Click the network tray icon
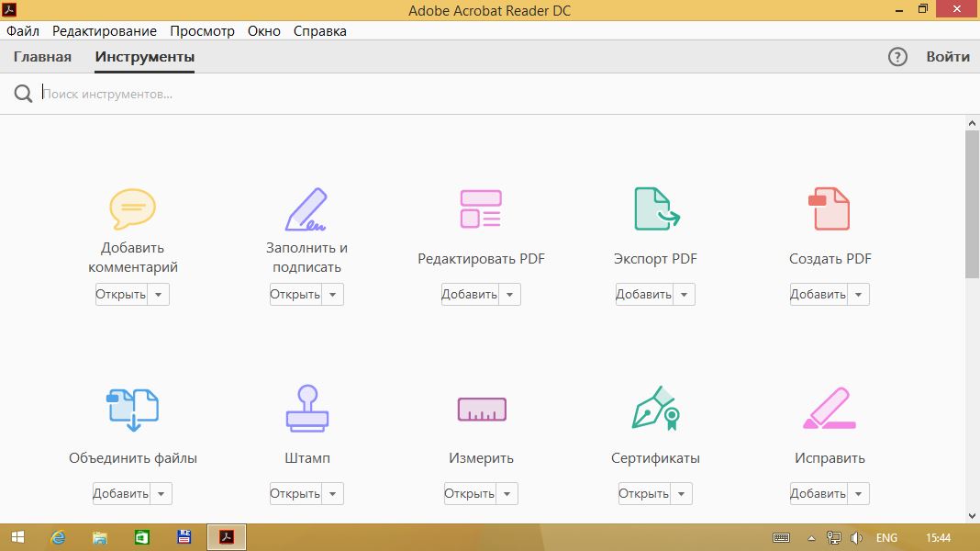Screen dimensions: 980x551 [833, 538]
